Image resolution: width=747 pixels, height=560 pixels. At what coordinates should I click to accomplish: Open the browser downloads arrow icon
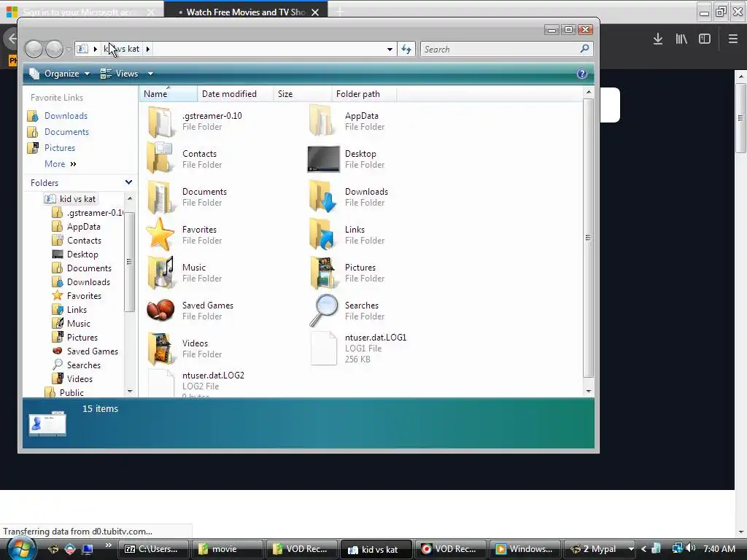[658, 39]
